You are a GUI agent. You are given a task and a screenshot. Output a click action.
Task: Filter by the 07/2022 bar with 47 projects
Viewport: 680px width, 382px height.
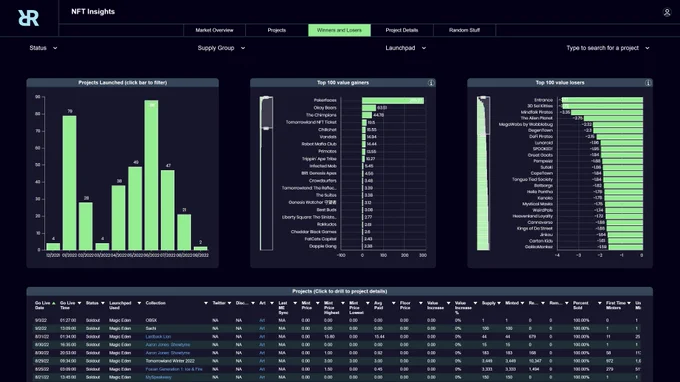coord(168,210)
